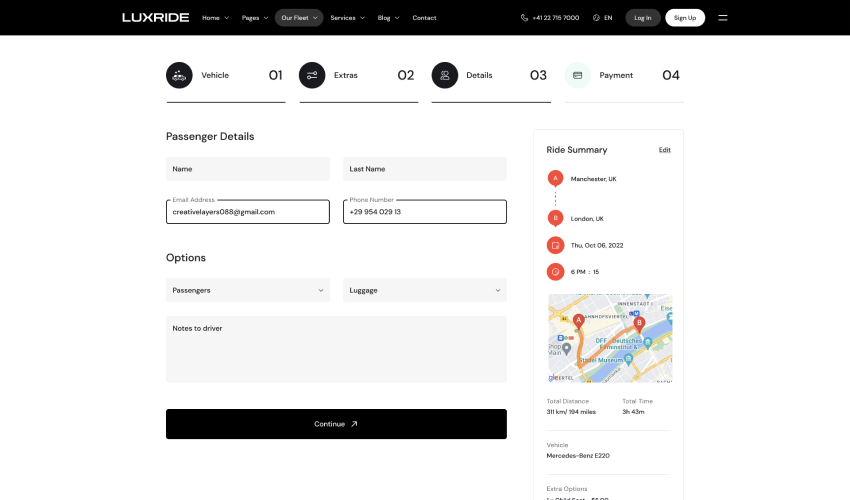Click the Extras step sliders icon
This screenshot has width=850, height=500.
tap(312, 75)
